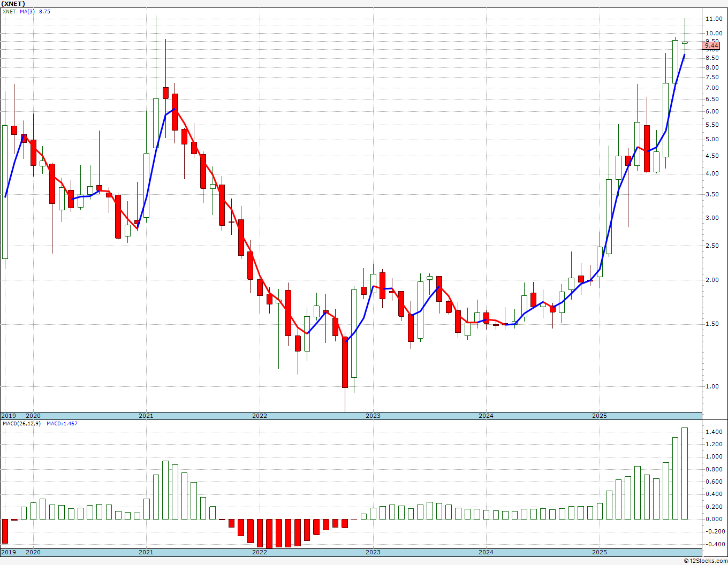This screenshot has width=728, height=565.
Task: Select 2019 on the price chart time axis
Action: (x=8, y=416)
